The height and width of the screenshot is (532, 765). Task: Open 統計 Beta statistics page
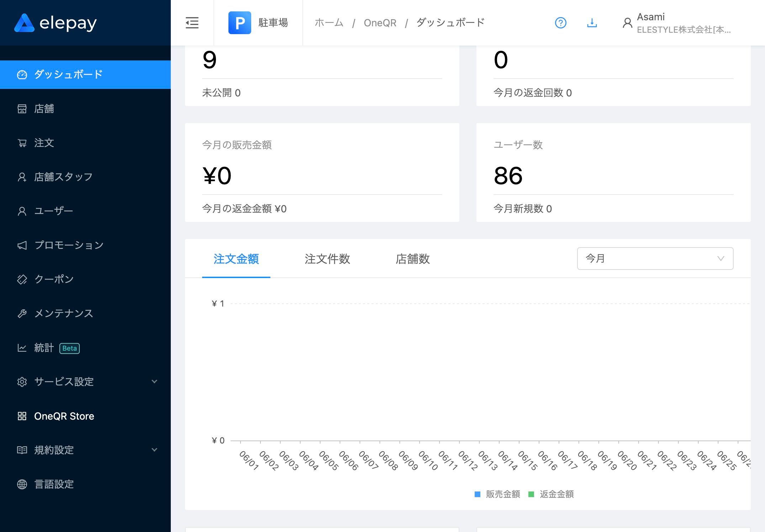point(44,348)
